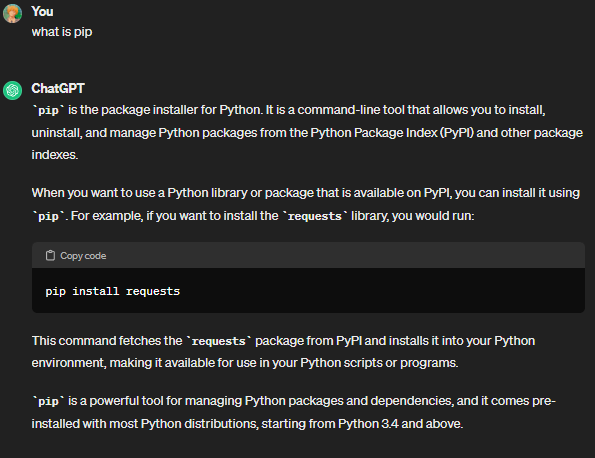Image resolution: width=595 pixels, height=458 pixels.
Task: Click the word "indexes." ending the first paragraph
Action: point(55,155)
